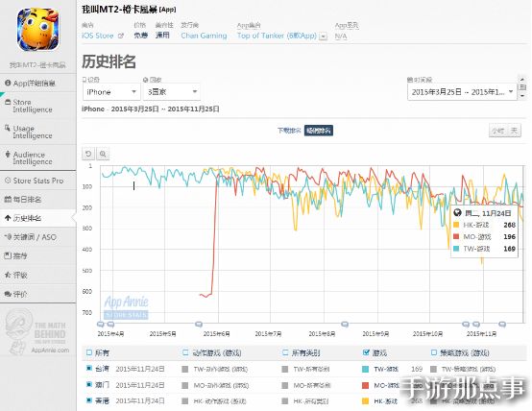
Task: Toggle the 策略游戏 (游戏) category checkbox
Action: (x=433, y=352)
